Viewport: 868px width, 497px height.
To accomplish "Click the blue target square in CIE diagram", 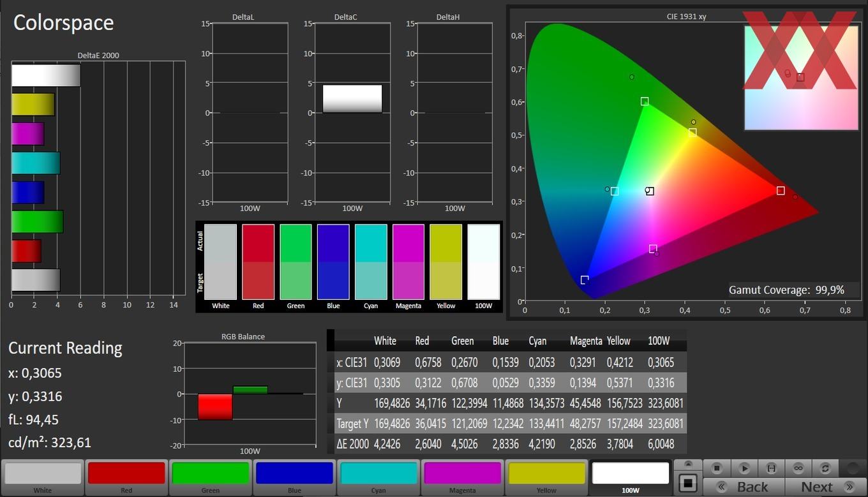I will [585, 280].
